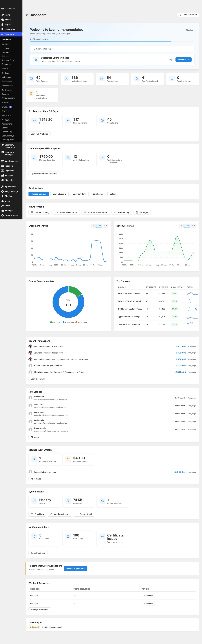Viewport: 202px width, 644px height.
Task: Click Review Applications button
Action: tap(75, 569)
